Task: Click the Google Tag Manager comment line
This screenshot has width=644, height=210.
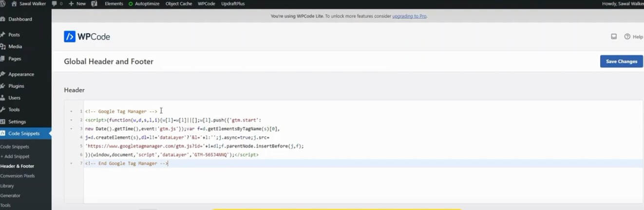Action: point(121,112)
